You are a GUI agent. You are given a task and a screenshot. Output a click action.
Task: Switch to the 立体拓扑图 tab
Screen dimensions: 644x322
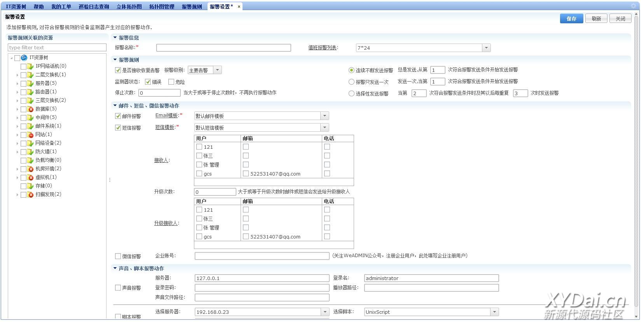tap(129, 7)
